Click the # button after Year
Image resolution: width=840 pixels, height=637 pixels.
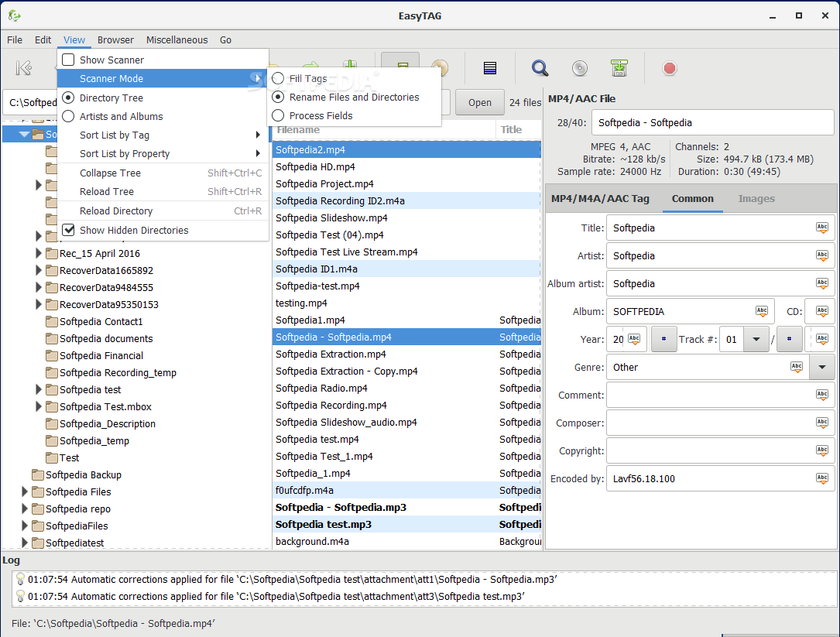[x=663, y=339]
